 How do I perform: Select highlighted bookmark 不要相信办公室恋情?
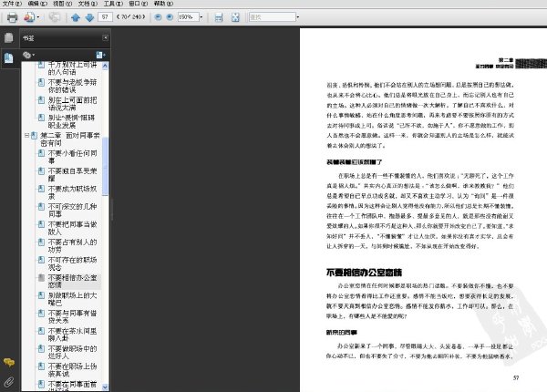[x=72, y=281]
